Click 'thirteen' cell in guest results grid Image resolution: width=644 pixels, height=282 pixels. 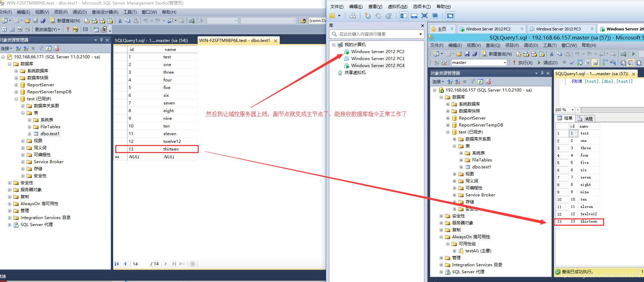pyautogui.click(x=589, y=222)
